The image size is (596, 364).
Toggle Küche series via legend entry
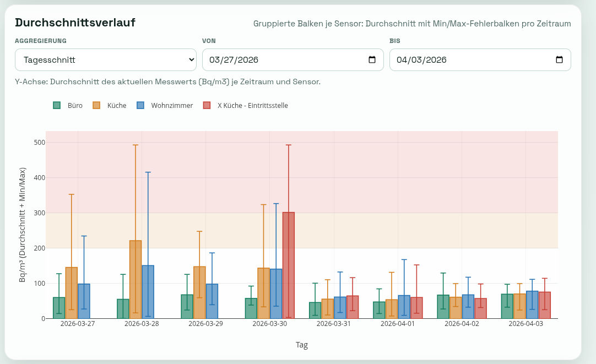[x=117, y=106]
